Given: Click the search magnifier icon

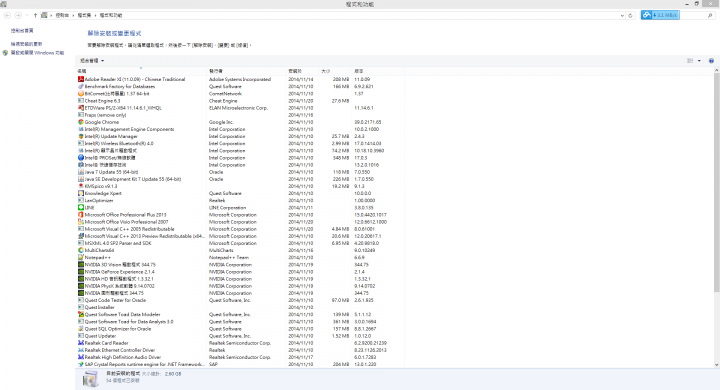Looking at the screenshot, I should 710,15.
